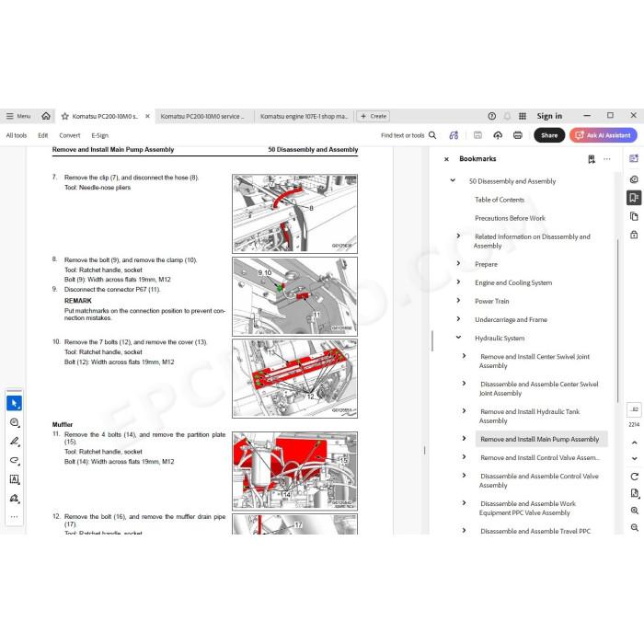This screenshot has width=644, height=644.
Task: Click the Ask AI Assistant button
Action: tap(603, 135)
